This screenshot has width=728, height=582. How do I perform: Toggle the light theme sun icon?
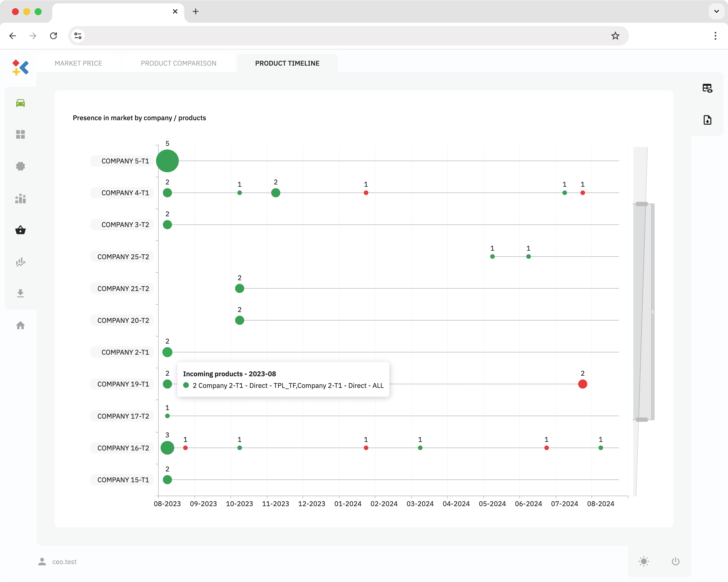644,562
